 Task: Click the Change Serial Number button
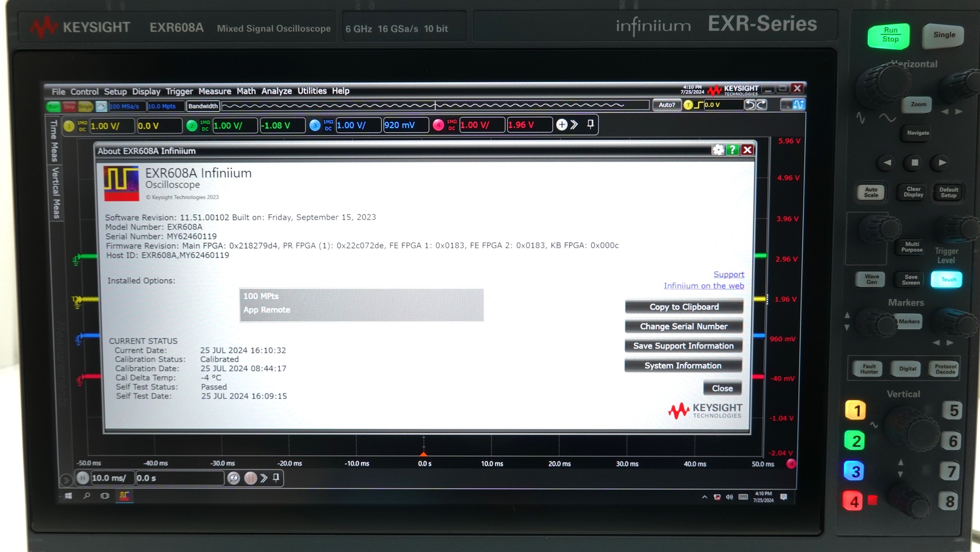(684, 327)
